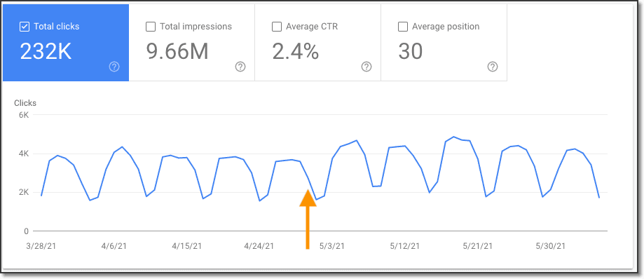The height and width of the screenshot is (279, 644).
Task: Open help icon on Average CTR card
Action: pyautogui.click(x=366, y=67)
